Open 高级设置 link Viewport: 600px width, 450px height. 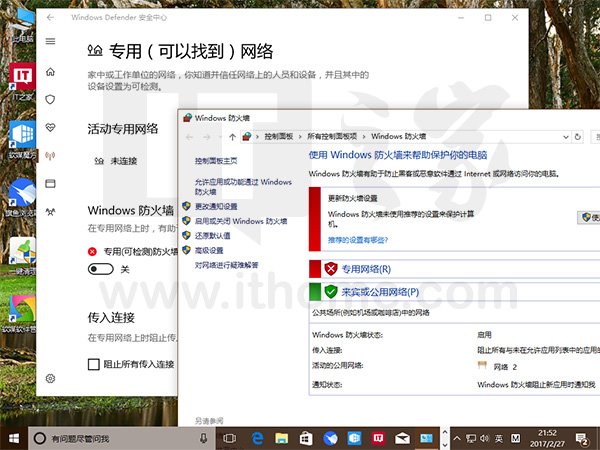pos(209,250)
